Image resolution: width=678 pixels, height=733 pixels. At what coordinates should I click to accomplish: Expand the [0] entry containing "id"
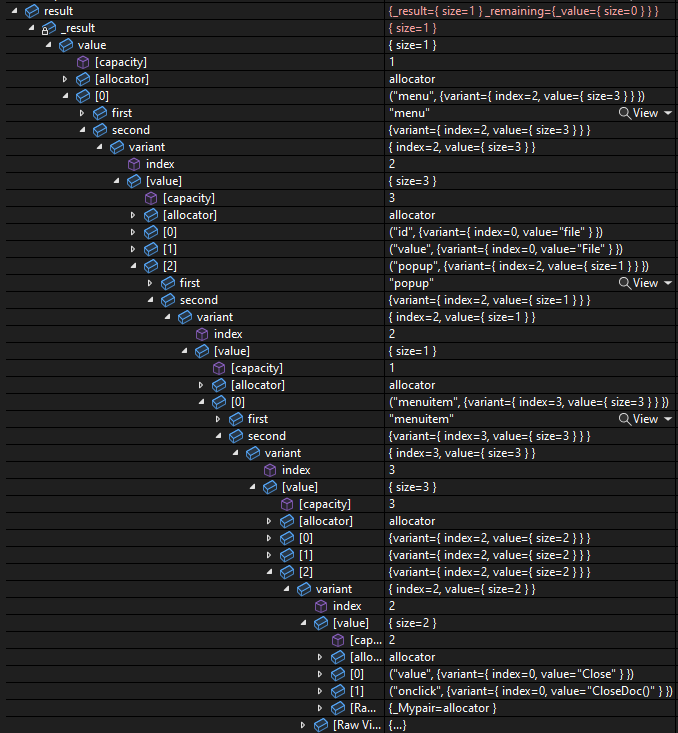point(133,232)
